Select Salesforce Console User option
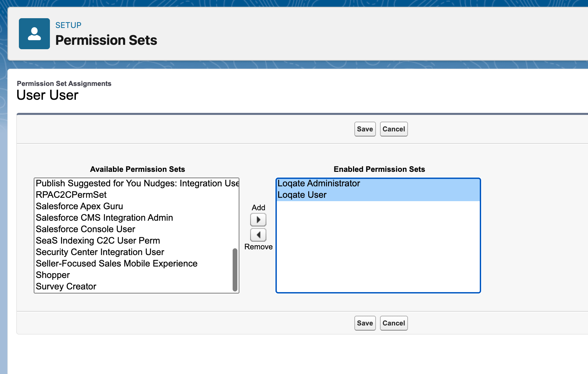The height and width of the screenshot is (374, 588). [x=134, y=229]
